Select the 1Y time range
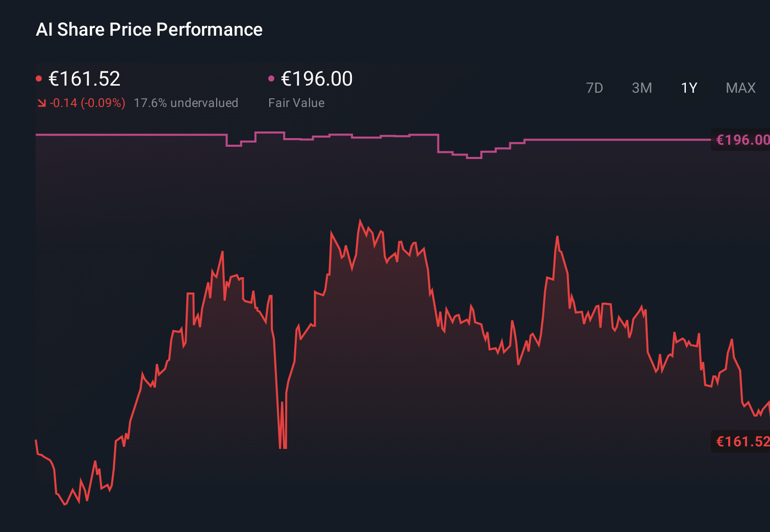This screenshot has height=532, width=770. (x=688, y=88)
